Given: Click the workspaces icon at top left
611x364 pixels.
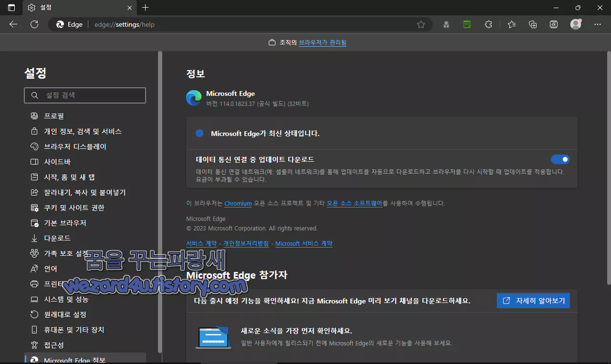Looking at the screenshot, I should (11, 8).
